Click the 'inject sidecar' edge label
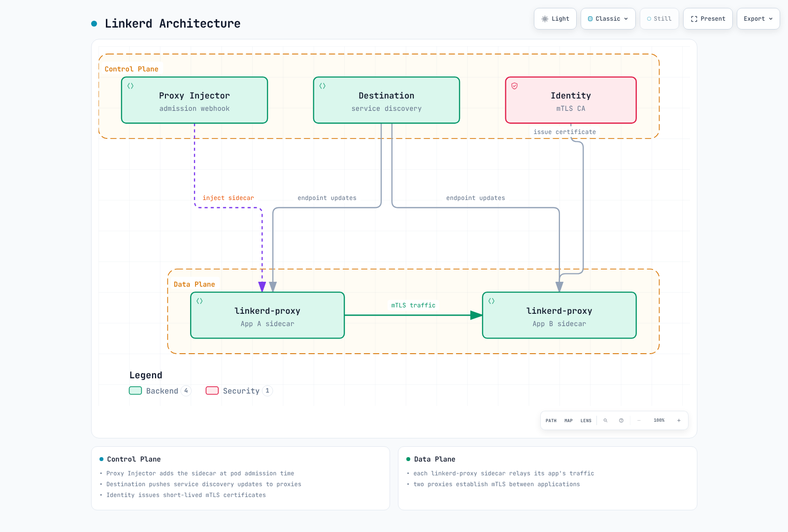Image resolution: width=788 pixels, height=532 pixels. coord(228,198)
